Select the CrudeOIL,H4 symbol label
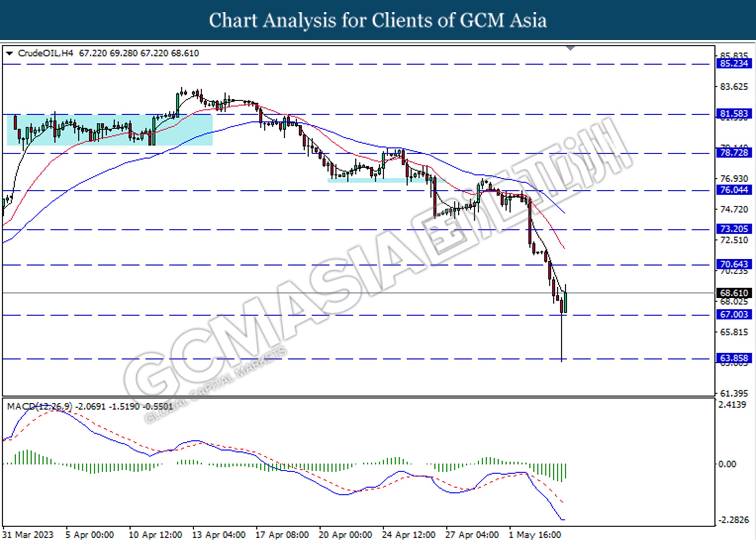Screen dimensions: 756x540 pos(45,53)
